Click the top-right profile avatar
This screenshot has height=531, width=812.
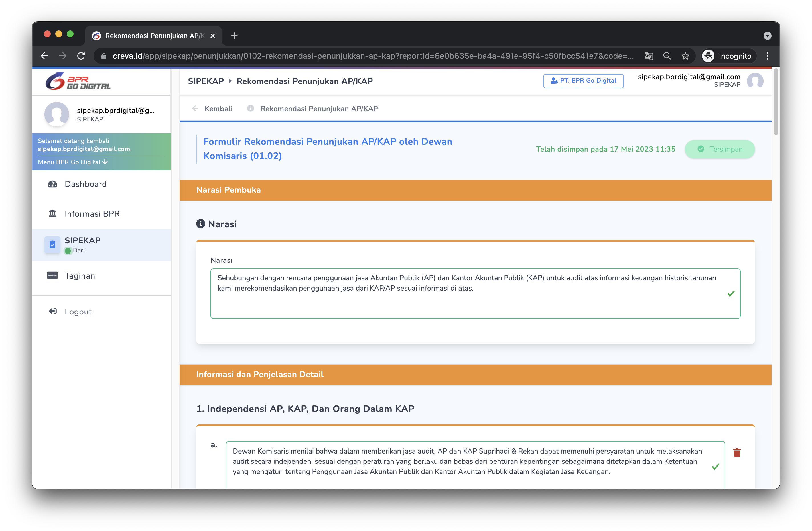click(x=755, y=81)
